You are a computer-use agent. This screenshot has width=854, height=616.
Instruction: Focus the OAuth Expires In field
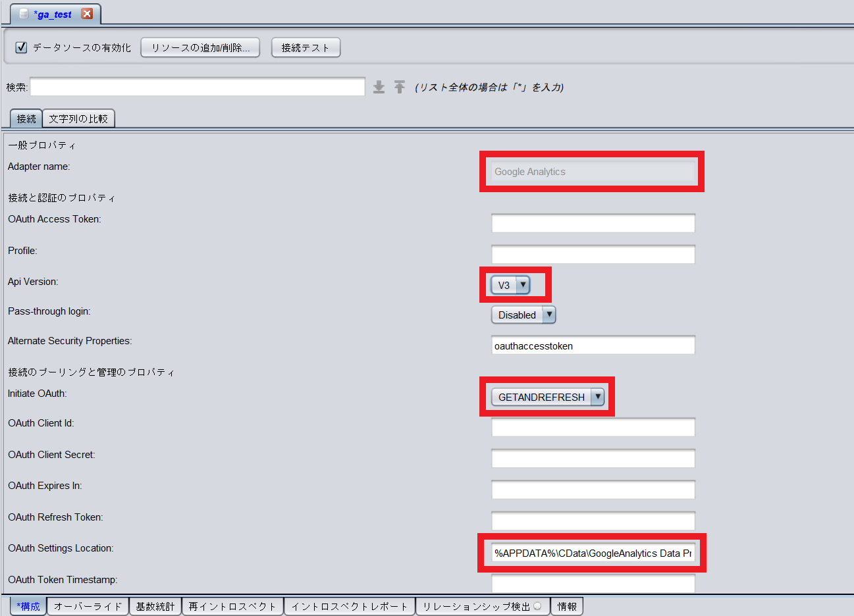point(593,490)
